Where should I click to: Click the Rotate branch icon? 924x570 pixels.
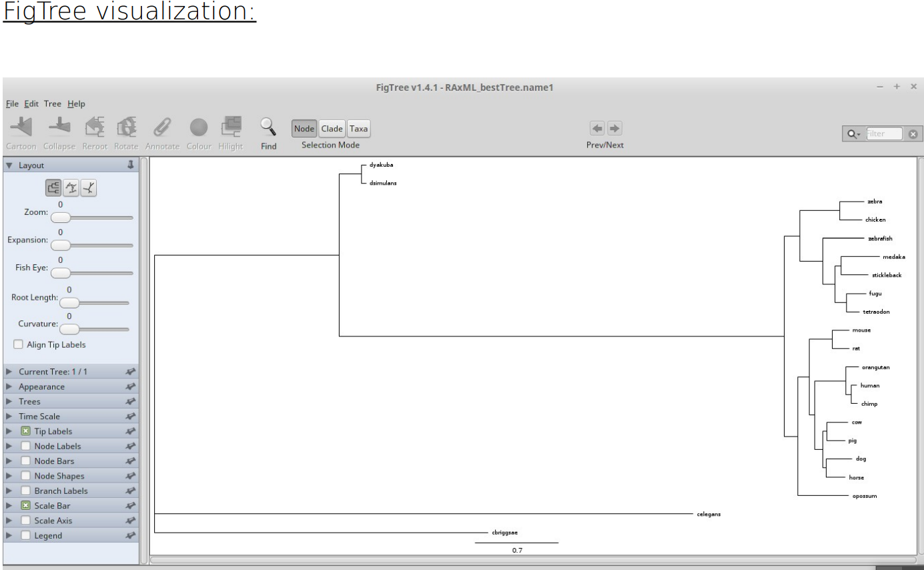click(x=125, y=128)
